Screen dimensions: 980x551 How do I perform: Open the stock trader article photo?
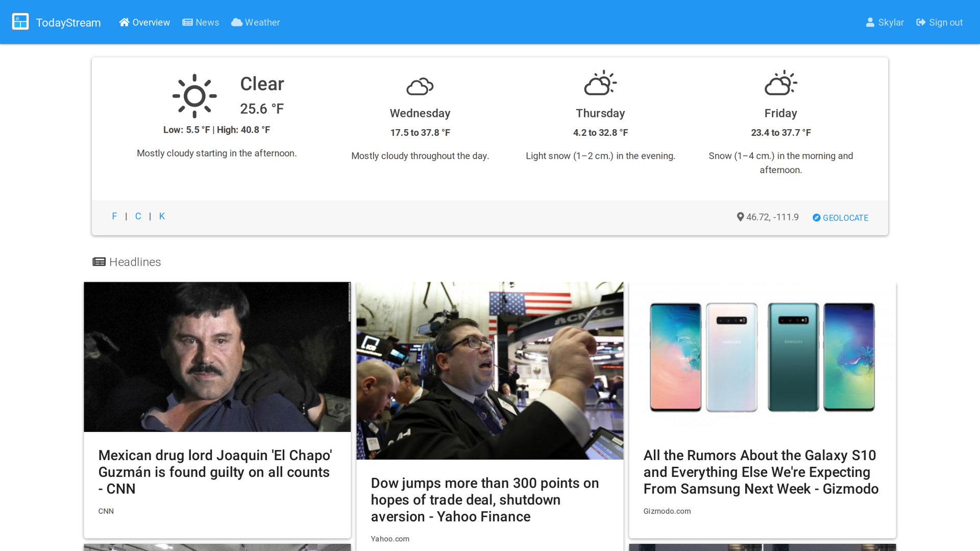[x=490, y=371]
